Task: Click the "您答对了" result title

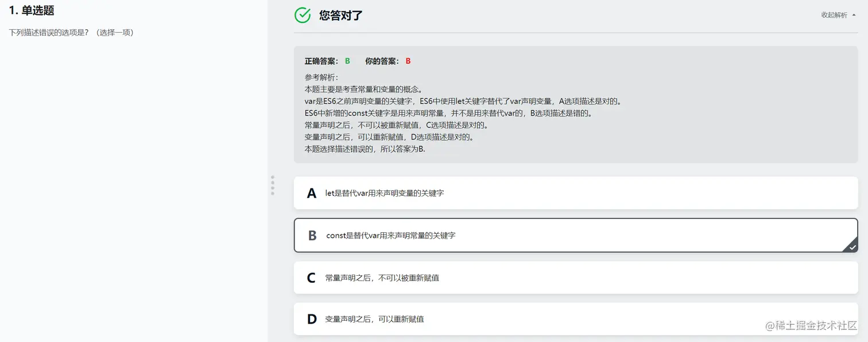Action: coord(341,16)
